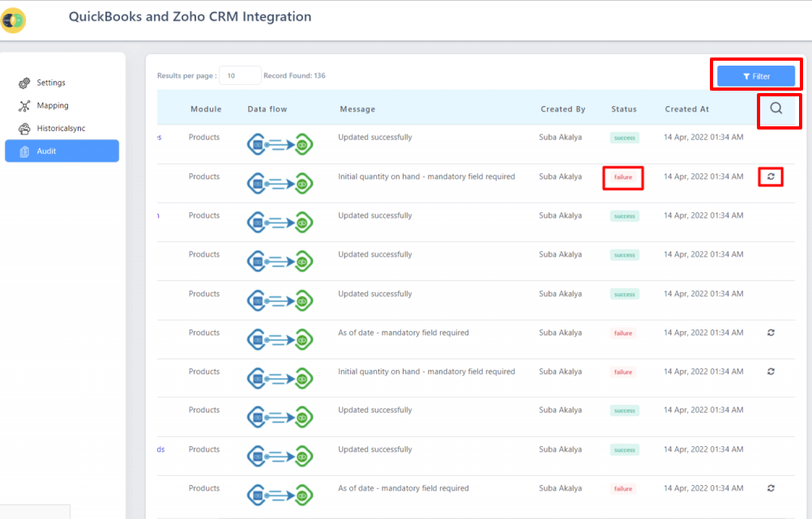Click failure badge of last table row
Screen dimensions: 812x519
click(x=623, y=489)
